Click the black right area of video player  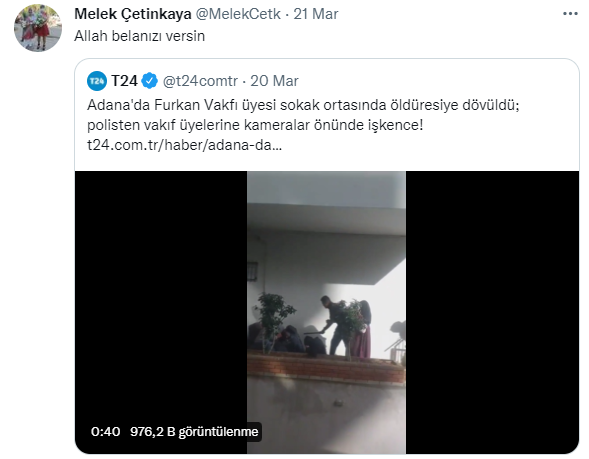pos(492,313)
